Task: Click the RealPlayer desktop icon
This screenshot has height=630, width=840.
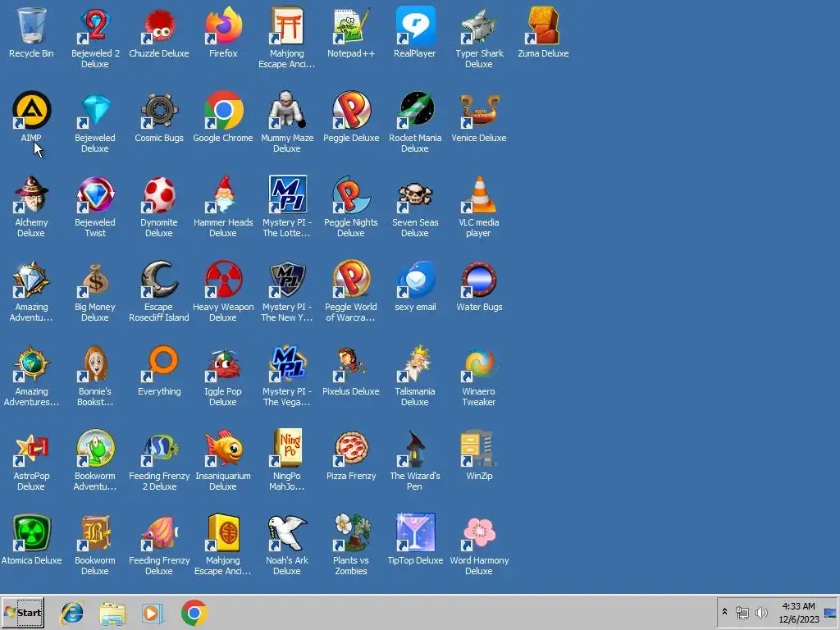Action: coord(414,25)
